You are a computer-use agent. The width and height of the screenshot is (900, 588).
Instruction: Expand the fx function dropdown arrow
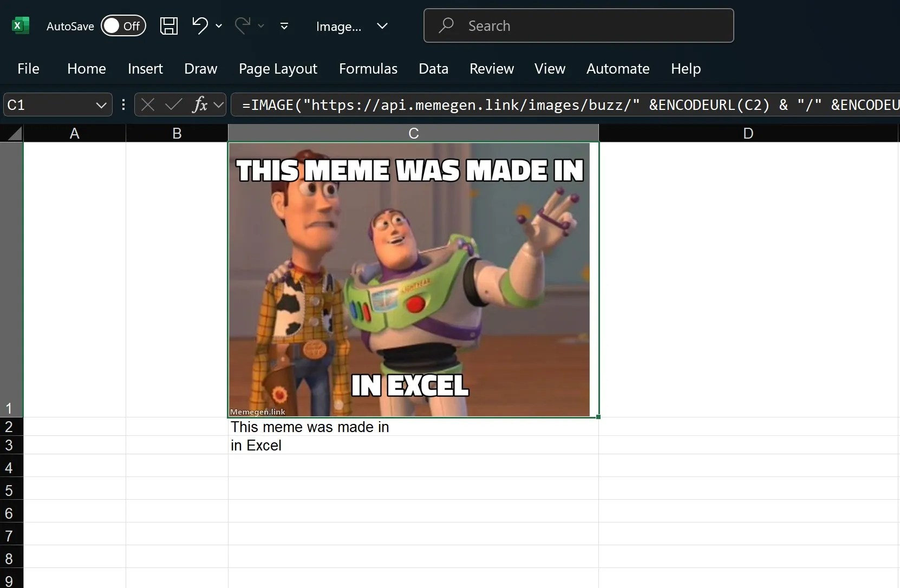[x=219, y=105]
